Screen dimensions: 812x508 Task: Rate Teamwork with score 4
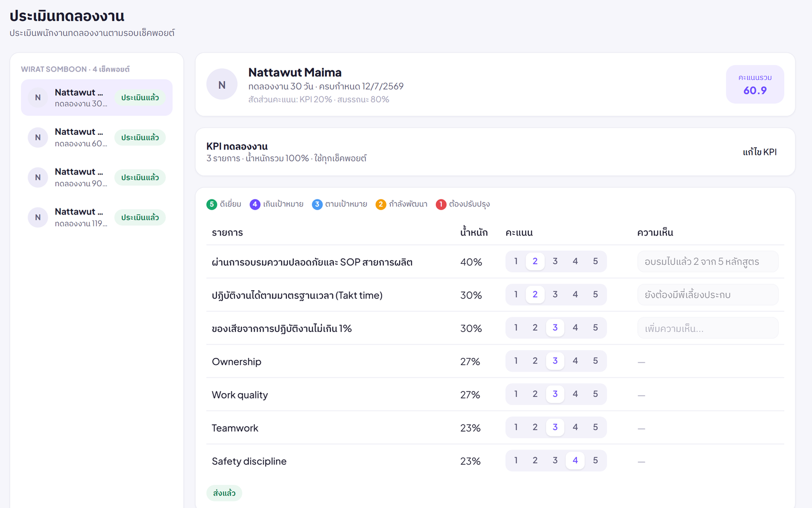(575, 427)
